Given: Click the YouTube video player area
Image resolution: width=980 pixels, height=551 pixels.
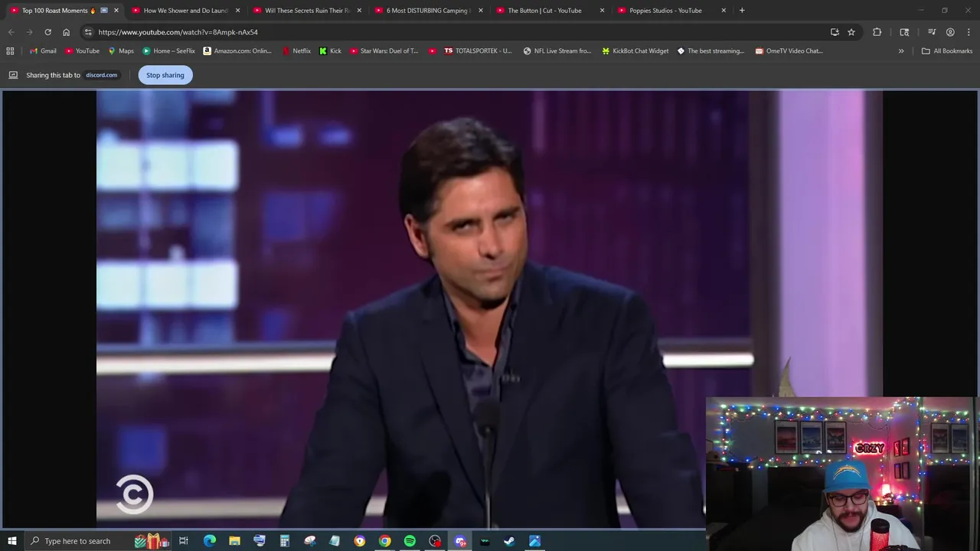Looking at the screenshot, I should point(489,309).
